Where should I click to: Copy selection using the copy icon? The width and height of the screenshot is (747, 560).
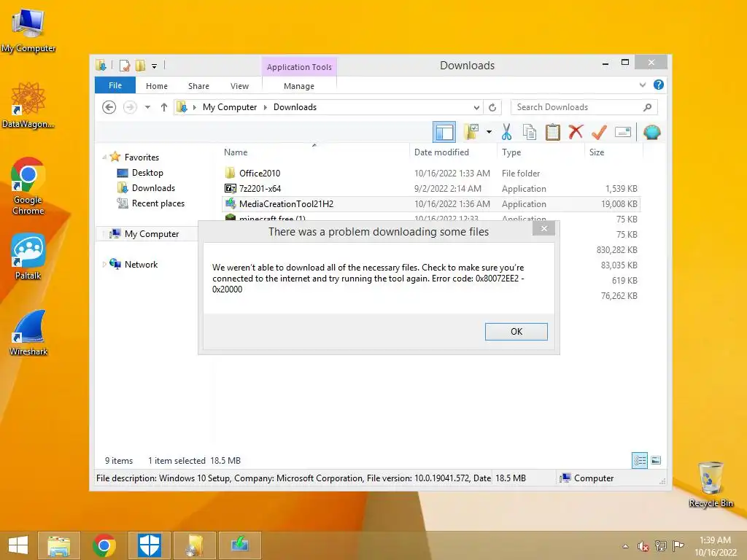(x=530, y=132)
